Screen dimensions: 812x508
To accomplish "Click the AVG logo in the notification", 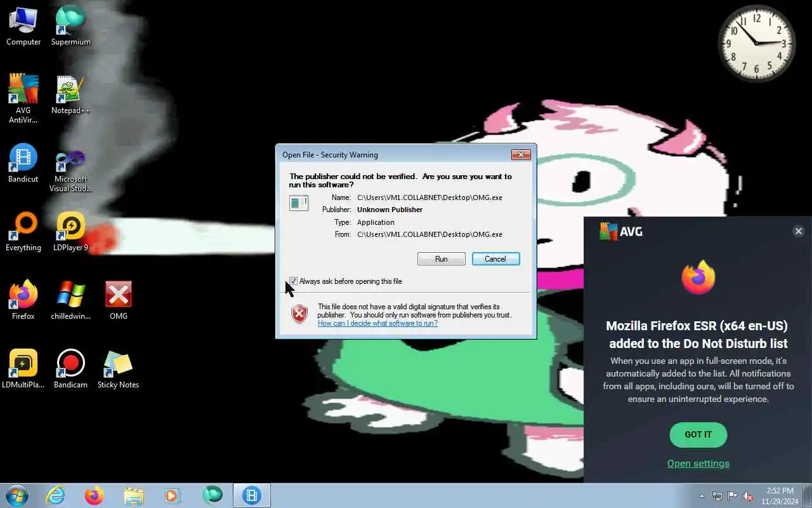I will coord(621,232).
